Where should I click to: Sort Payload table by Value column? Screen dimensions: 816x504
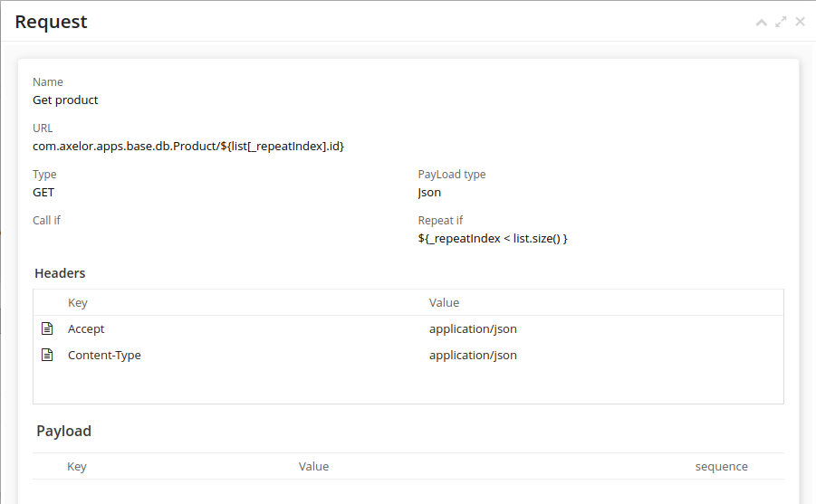point(313,467)
